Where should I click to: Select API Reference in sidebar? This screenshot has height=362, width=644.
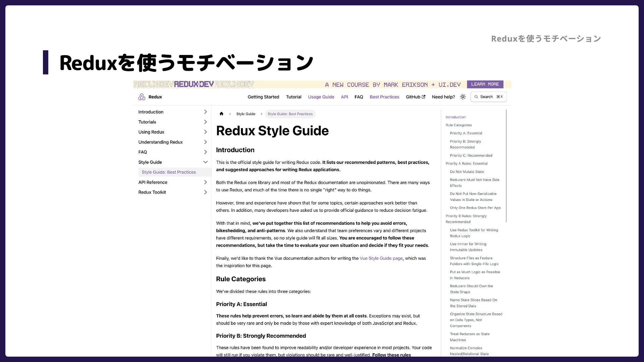point(153,182)
